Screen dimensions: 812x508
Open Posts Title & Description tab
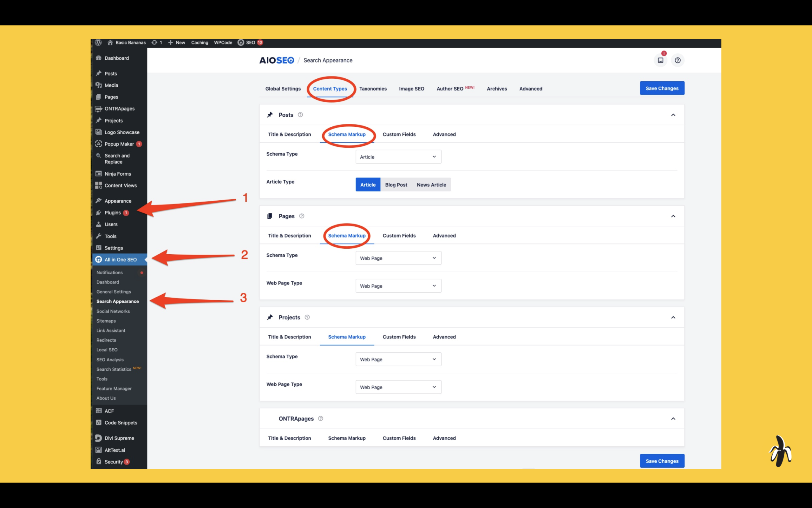tap(289, 134)
